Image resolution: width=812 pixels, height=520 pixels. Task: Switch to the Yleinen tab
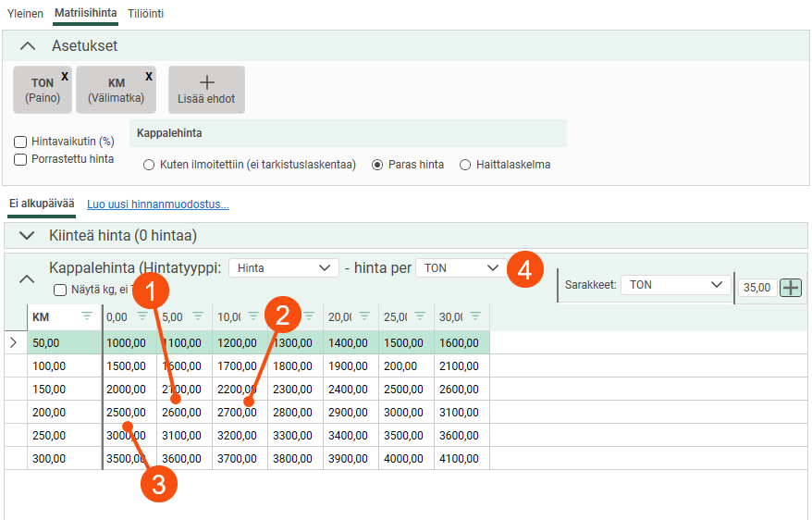click(25, 14)
